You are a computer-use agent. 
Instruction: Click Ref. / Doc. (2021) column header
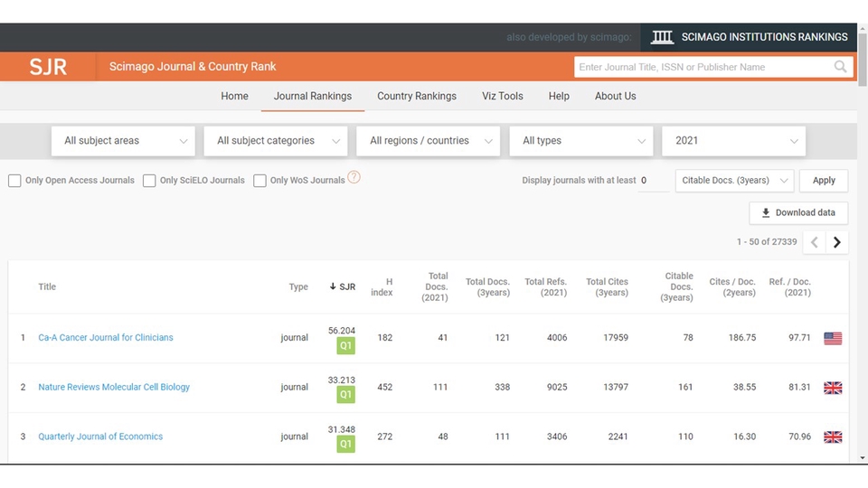(790, 287)
